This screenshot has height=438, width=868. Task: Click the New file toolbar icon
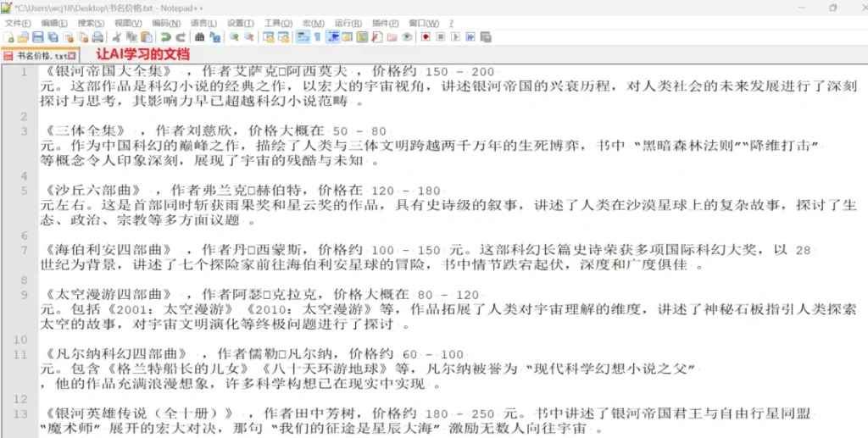(8, 37)
